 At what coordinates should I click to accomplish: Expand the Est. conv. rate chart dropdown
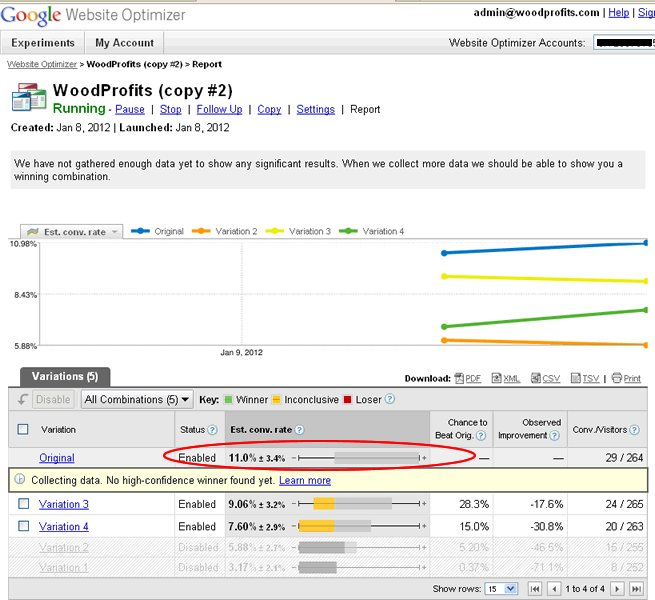[73, 232]
